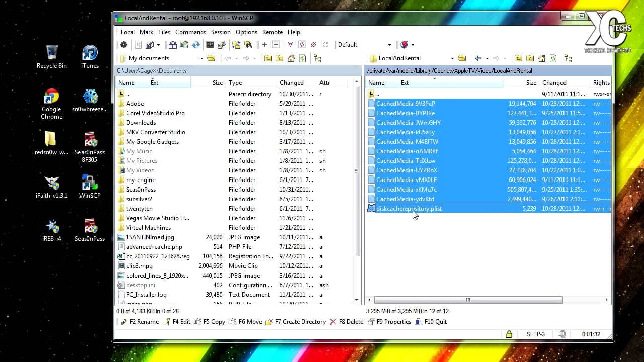Sort remote files by Size column header
644x362 pixels.
tap(521, 83)
